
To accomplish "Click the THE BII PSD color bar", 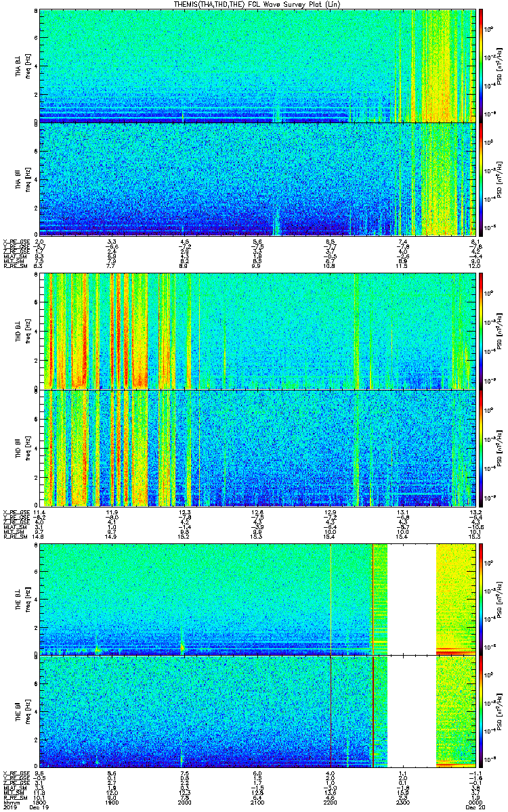I will [x=481, y=712].
